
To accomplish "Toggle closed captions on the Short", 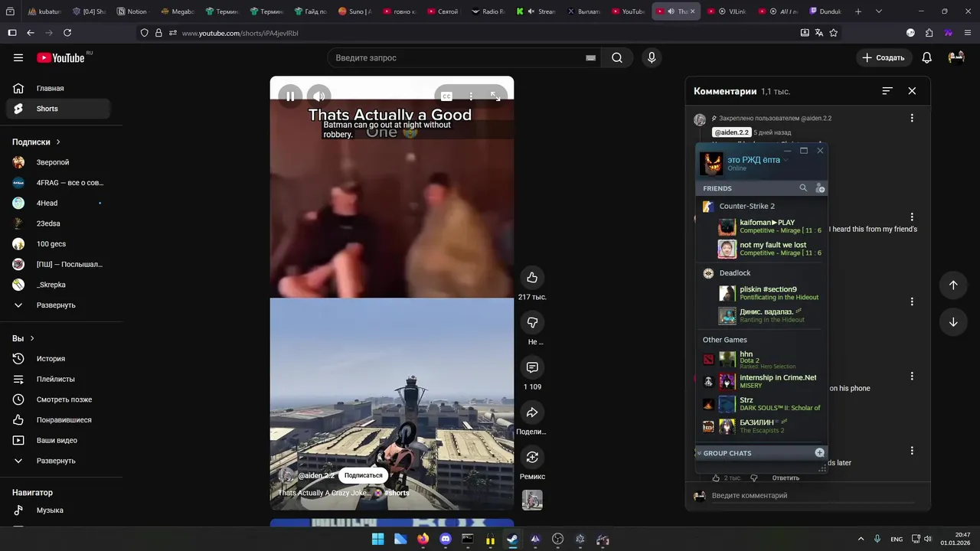I will (446, 96).
